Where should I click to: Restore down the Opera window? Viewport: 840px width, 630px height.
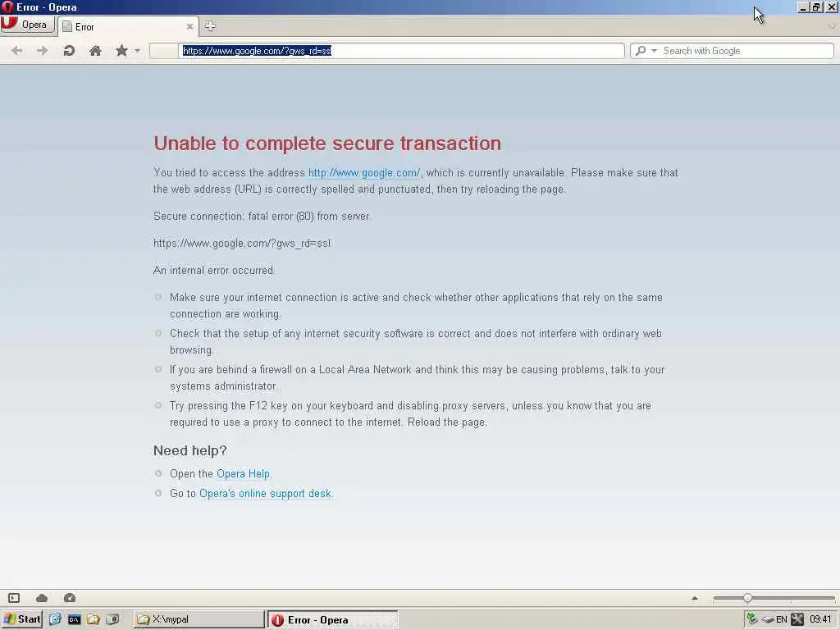816,7
